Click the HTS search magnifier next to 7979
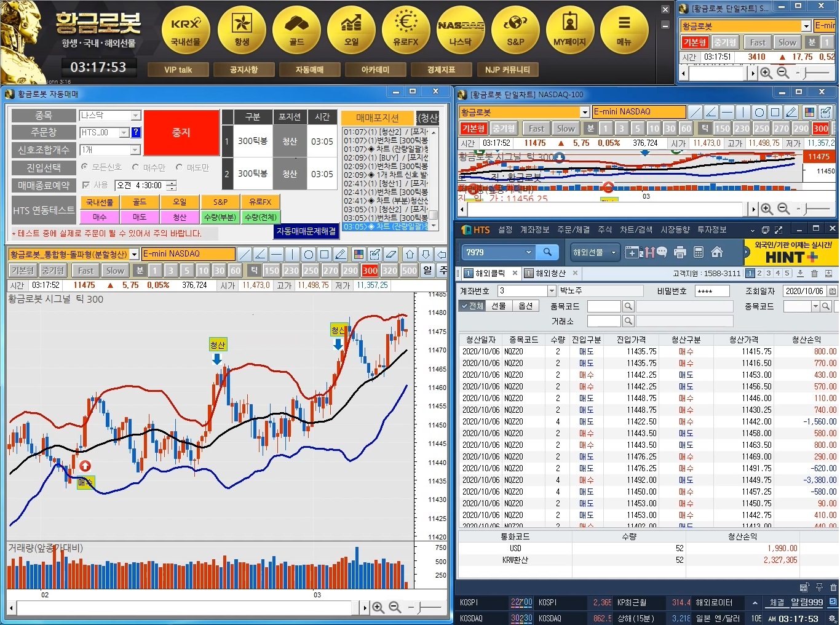 coord(547,252)
